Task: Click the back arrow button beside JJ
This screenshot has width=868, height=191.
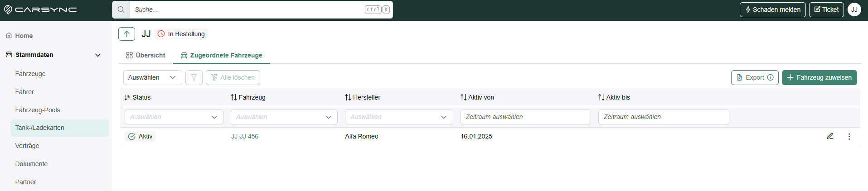Action: pyautogui.click(x=126, y=34)
